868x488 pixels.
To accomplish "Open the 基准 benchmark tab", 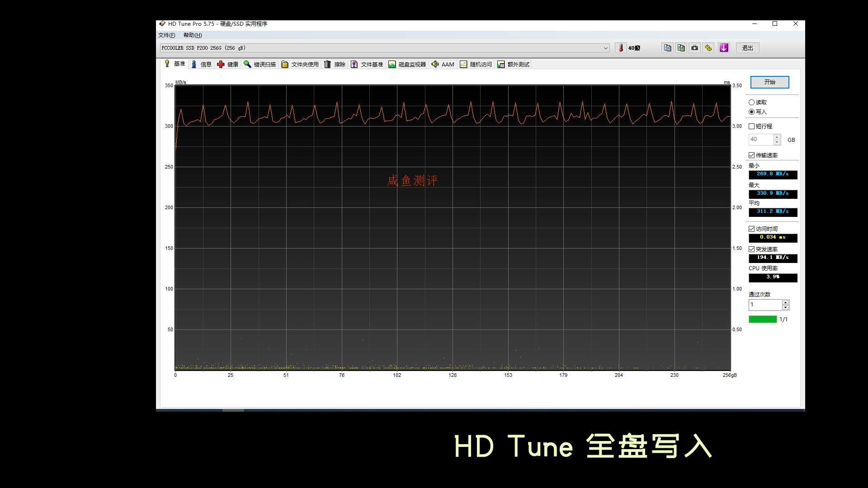I will (x=175, y=64).
